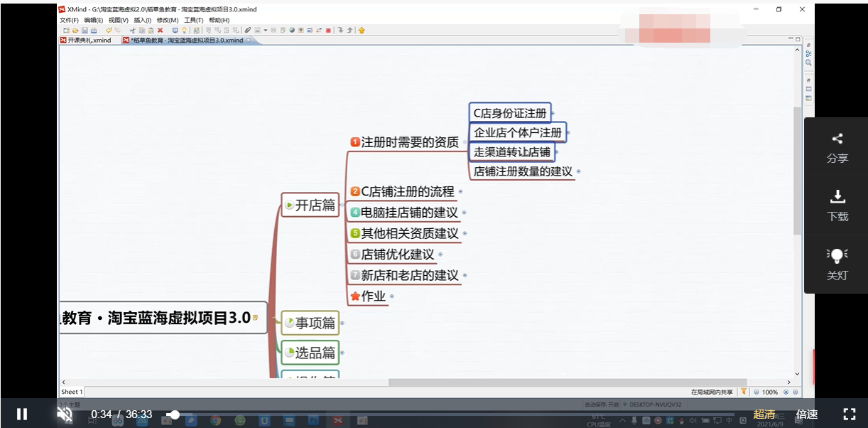The image size is (868, 428).
Task: Click the 倍速 playback speed button
Action: click(807, 414)
